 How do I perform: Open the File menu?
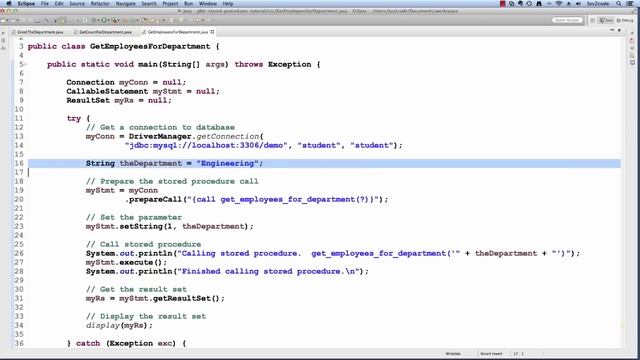point(44,4)
